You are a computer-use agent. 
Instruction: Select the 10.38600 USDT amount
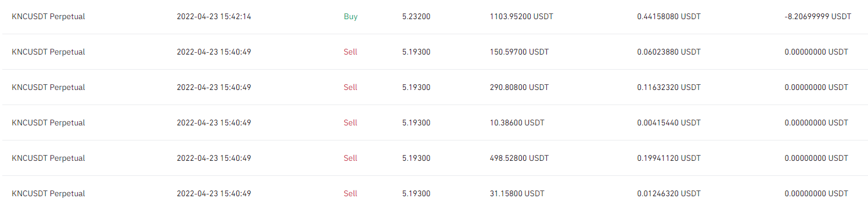(517, 122)
